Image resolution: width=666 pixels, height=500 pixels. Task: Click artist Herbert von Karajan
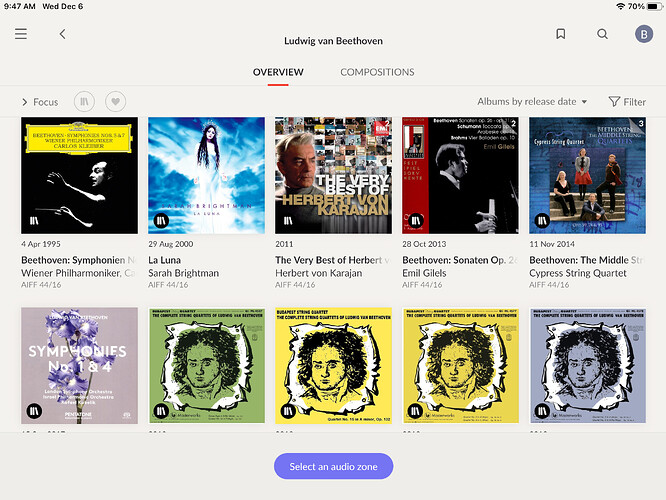coord(319,273)
